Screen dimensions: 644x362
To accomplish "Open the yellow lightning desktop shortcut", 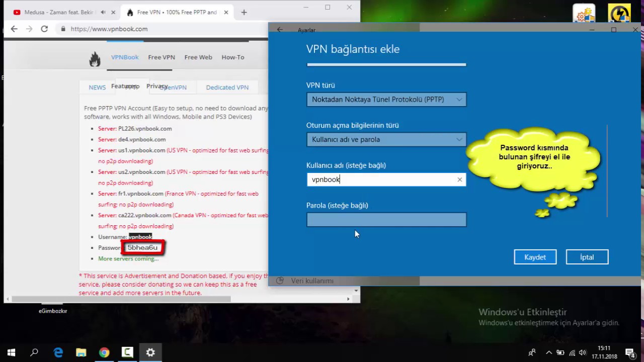I will coord(619,15).
